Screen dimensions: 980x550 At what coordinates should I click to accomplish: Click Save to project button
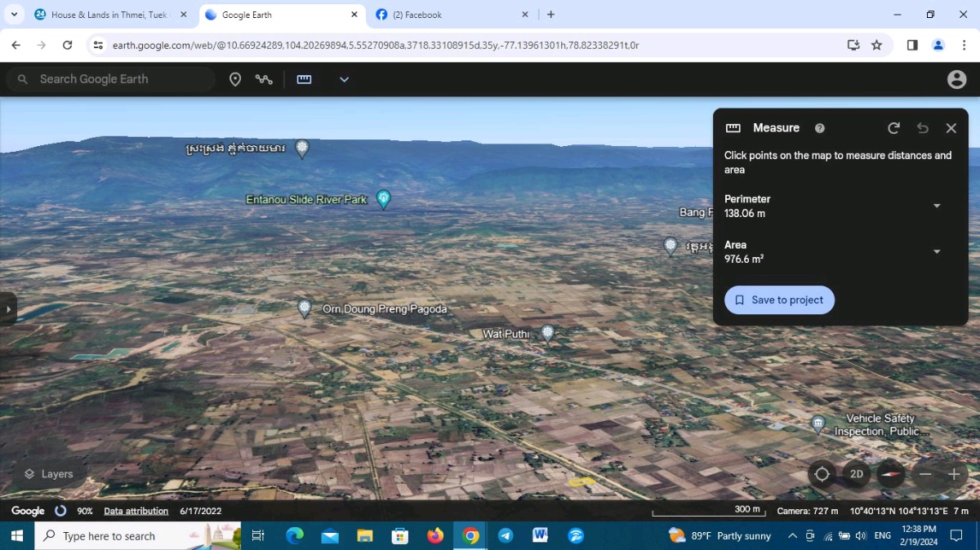point(779,299)
